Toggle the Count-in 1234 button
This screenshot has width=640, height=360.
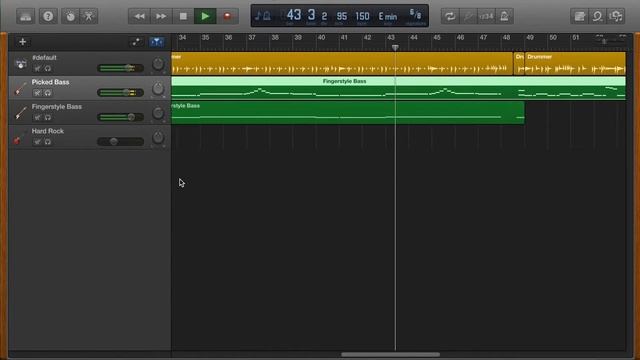click(x=486, y=16)
